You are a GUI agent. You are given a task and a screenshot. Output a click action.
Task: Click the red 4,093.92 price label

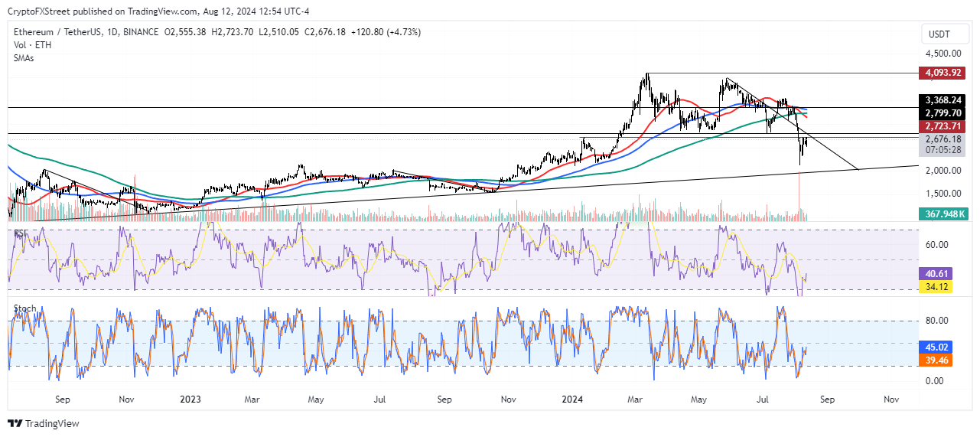tap(943, 73)
